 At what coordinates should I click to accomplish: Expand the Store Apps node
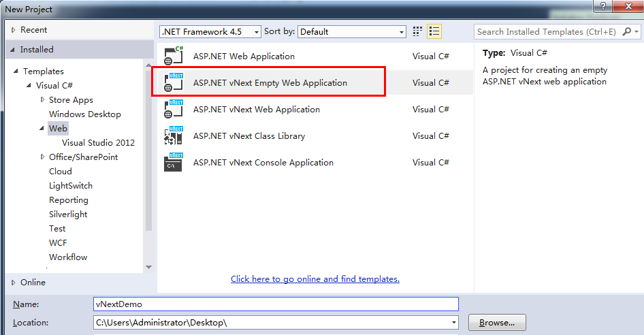42,99
